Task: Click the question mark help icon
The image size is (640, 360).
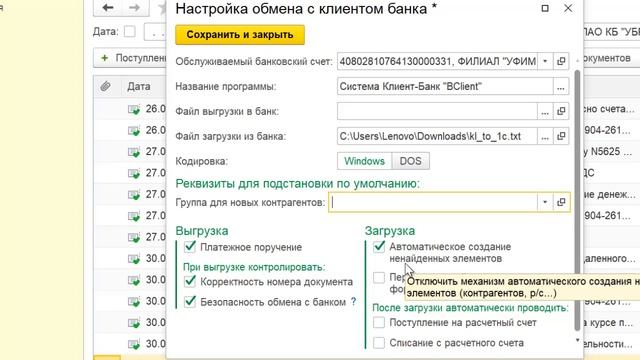Action: click(353, 302)
